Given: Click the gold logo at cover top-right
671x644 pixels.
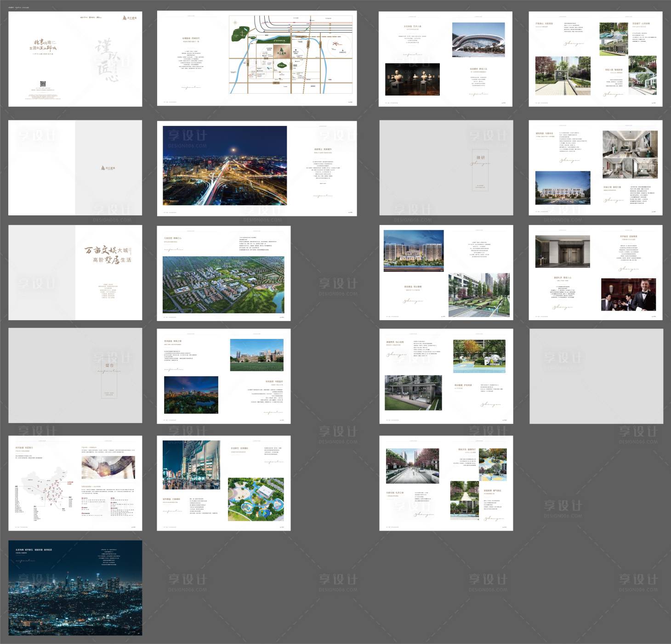Looking at the screenshot, I should (129, 18).
